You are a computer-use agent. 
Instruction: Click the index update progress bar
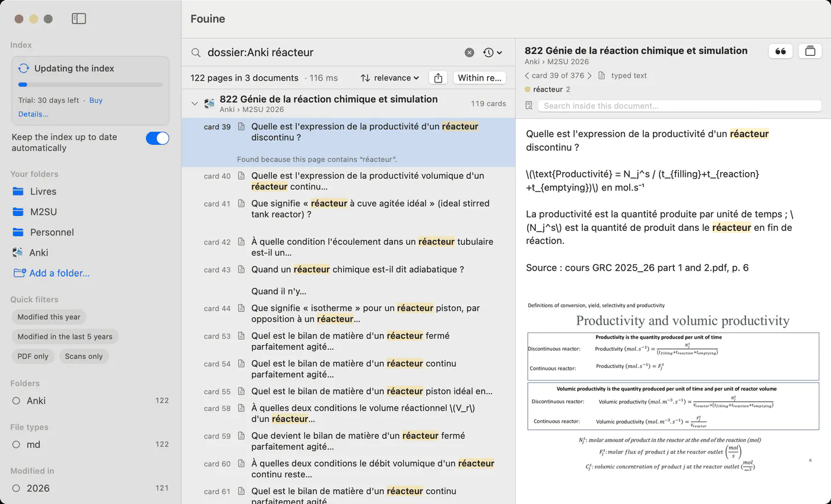click(x=90, y=85)
